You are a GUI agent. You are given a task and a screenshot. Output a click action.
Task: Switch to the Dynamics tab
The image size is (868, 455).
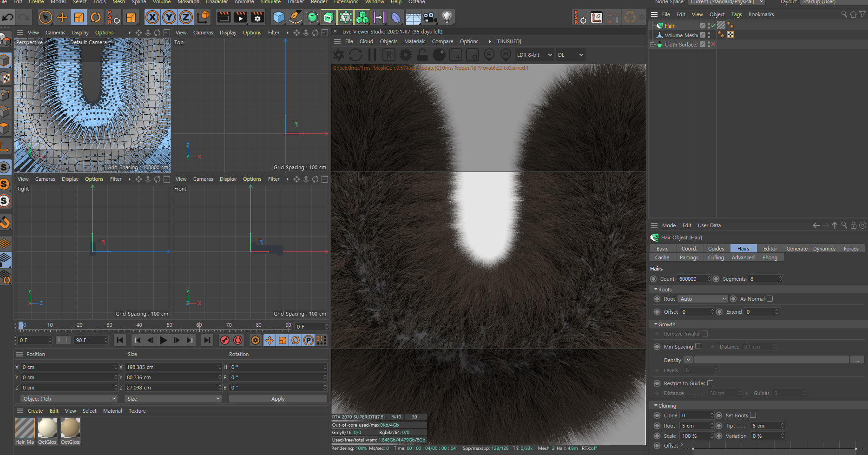pos(824,249)
